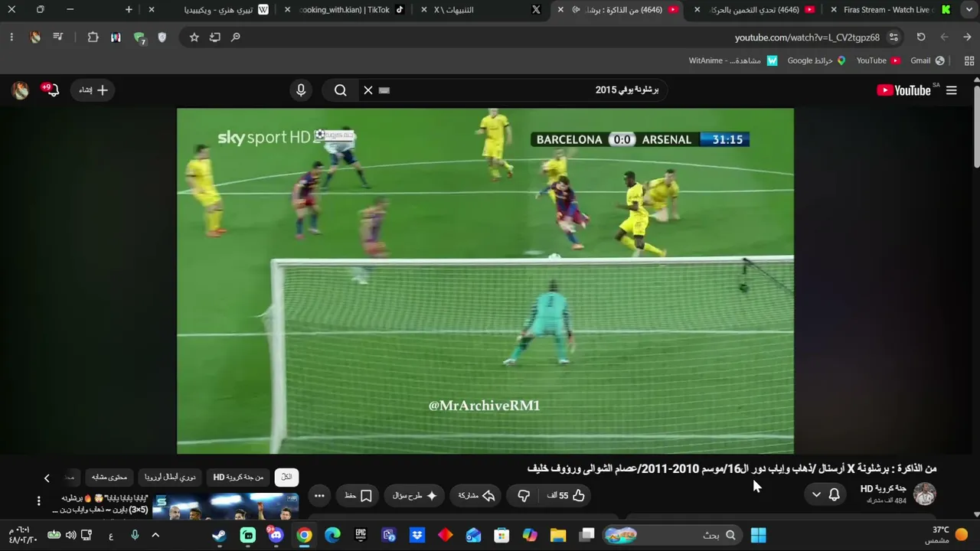
Task: Select the الكل filter chip
Action: point(286,478)
